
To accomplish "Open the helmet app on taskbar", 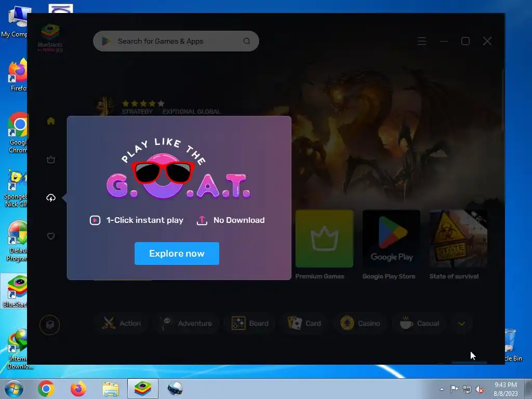I will (175, 389).
